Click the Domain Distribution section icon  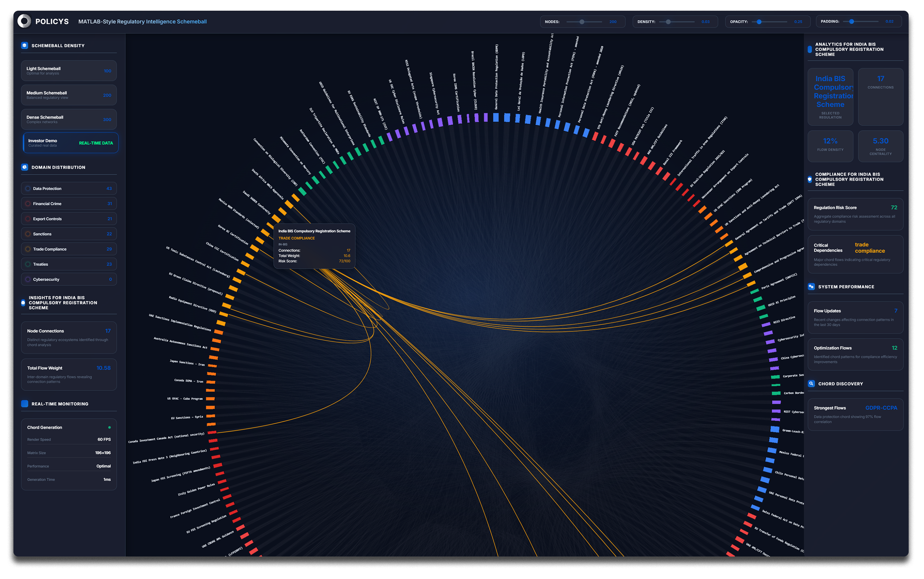point(25,167)
